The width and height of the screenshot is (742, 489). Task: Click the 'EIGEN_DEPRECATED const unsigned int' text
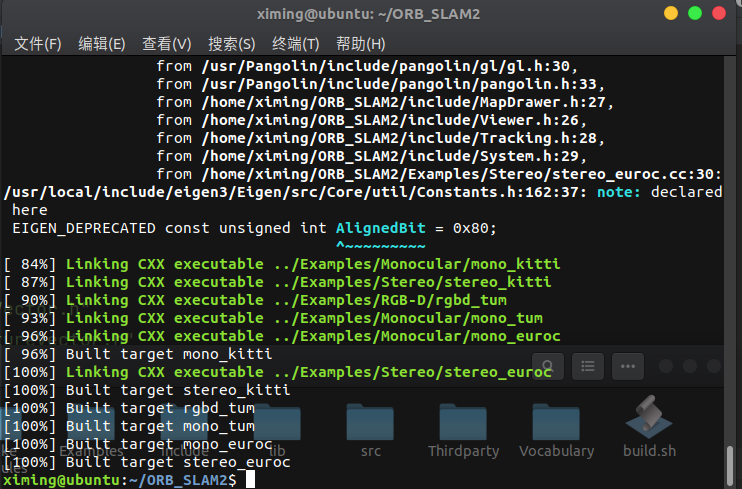(169, 228)
